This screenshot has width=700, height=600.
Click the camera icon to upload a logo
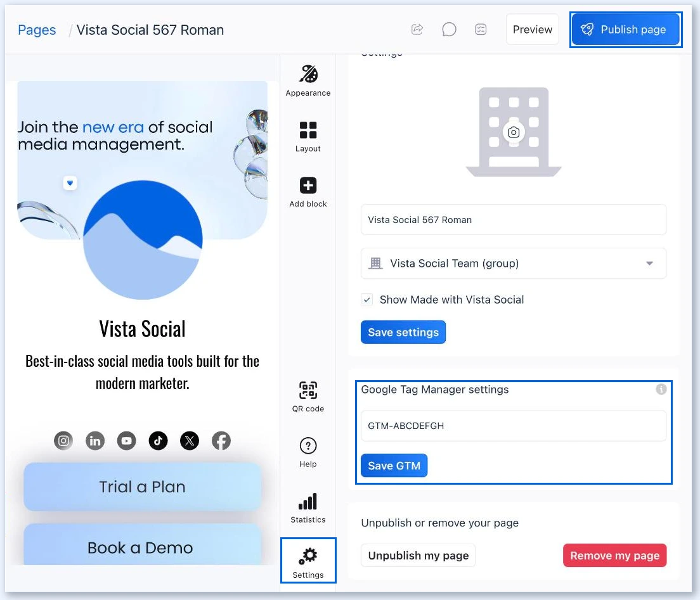[514, 132]
